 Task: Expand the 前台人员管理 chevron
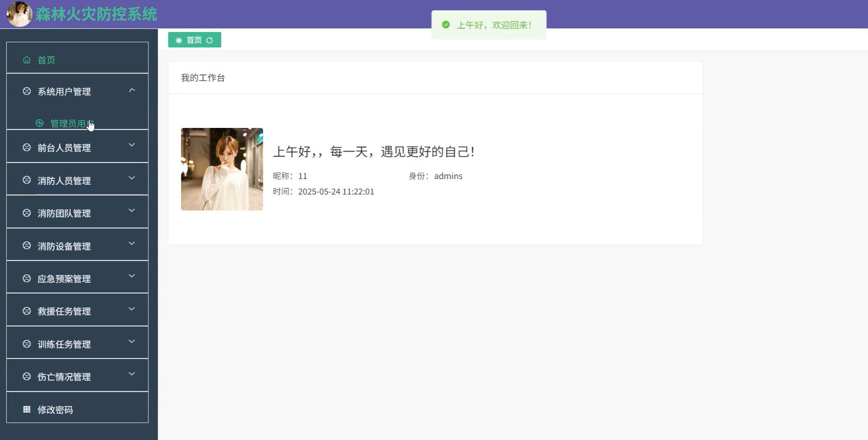[x=132, y=145]
